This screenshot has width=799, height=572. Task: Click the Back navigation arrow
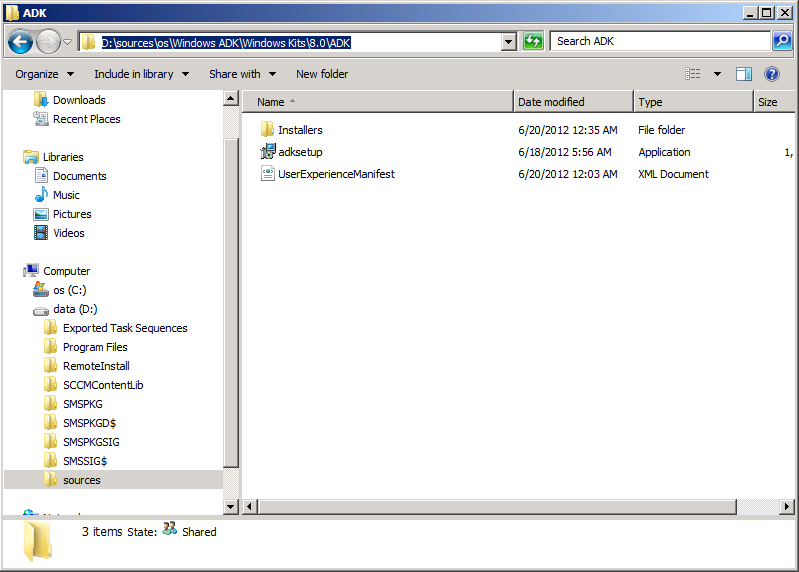(x=20, y=42)
